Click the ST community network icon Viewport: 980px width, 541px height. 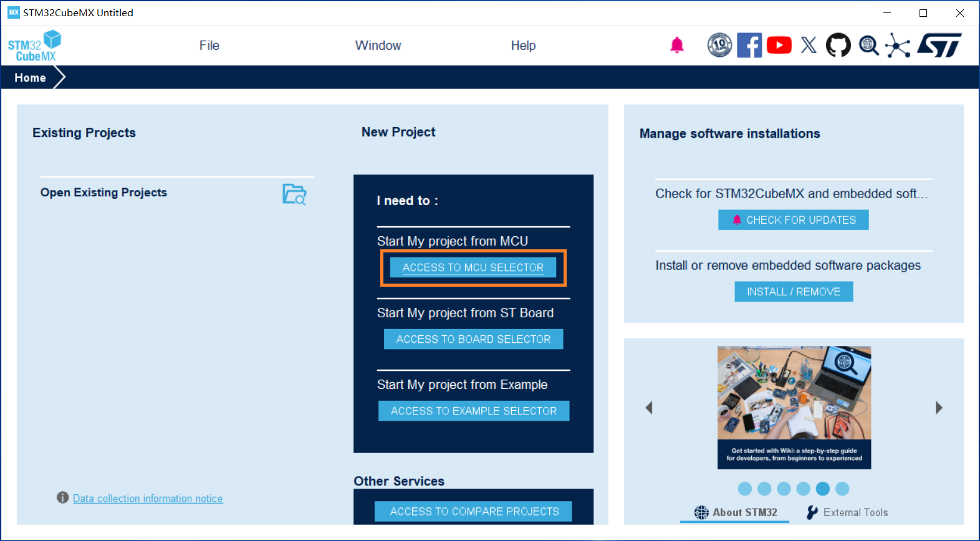(898, 45)
